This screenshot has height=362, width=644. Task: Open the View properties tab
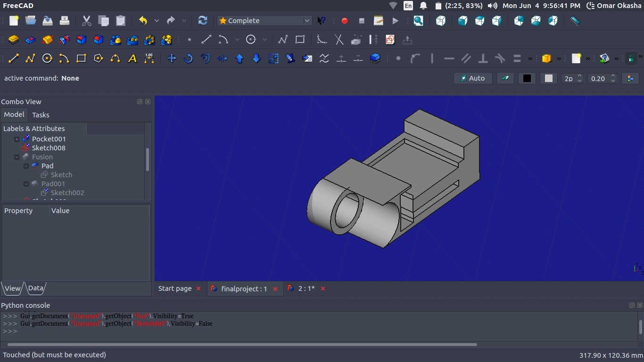13,288
